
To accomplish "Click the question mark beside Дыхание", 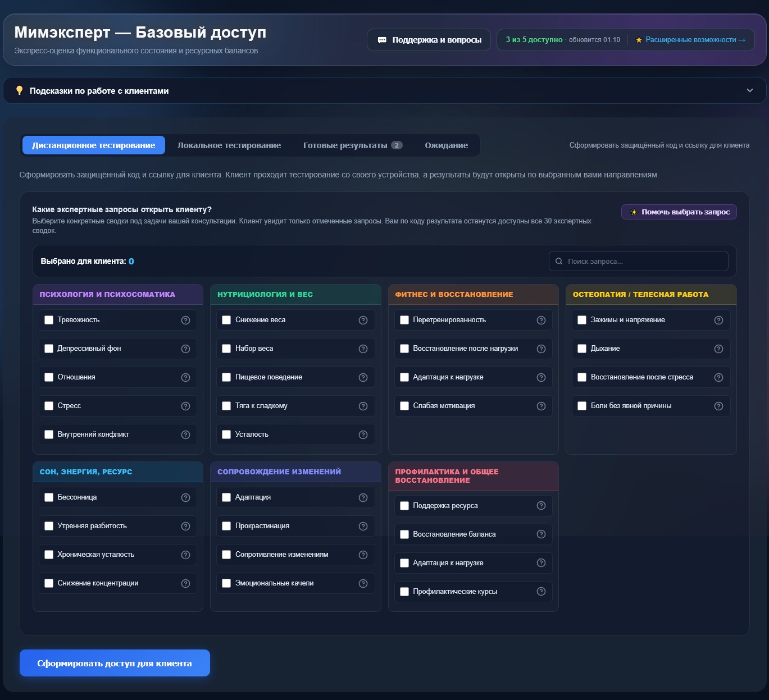I will (718, 349).
